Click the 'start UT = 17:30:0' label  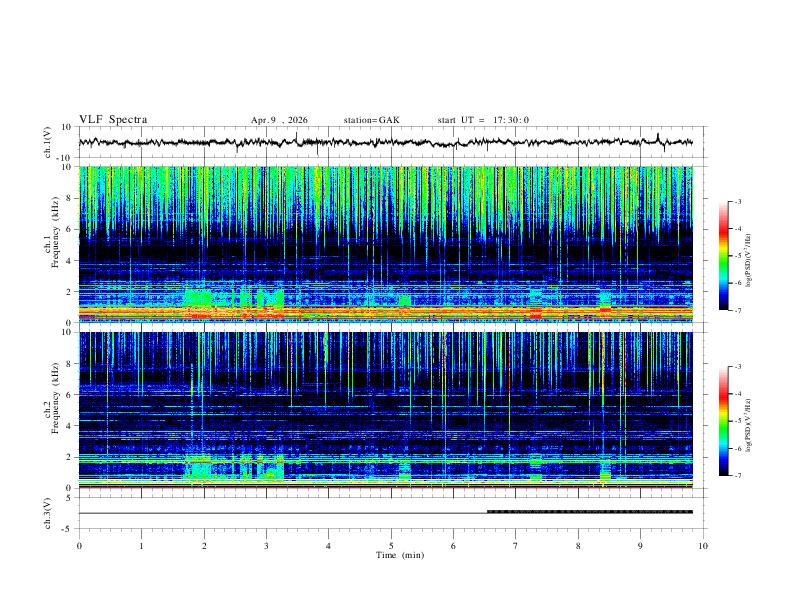coord(483,120)
